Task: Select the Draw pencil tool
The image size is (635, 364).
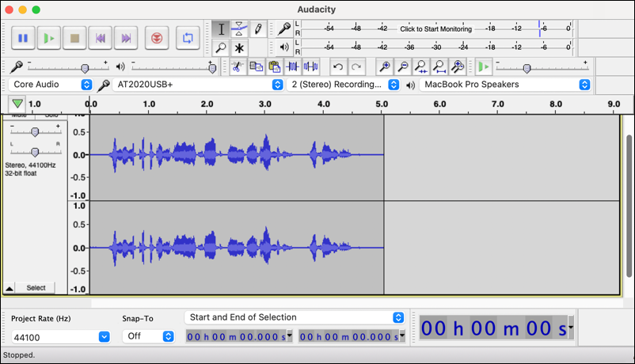Action: pos(257,29)
